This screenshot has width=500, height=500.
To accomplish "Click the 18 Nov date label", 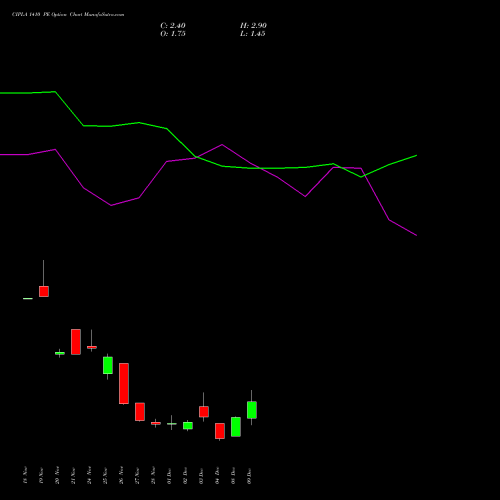I will pyautogui.click(x=25, y=475).
